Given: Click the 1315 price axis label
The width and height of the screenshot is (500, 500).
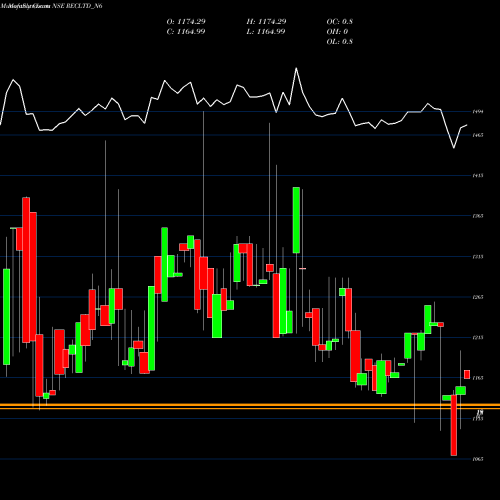Looking at the screenshot, I should [478, 257].
